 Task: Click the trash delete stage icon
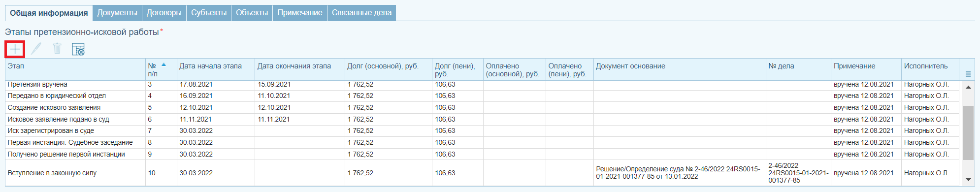click(57, 49)
